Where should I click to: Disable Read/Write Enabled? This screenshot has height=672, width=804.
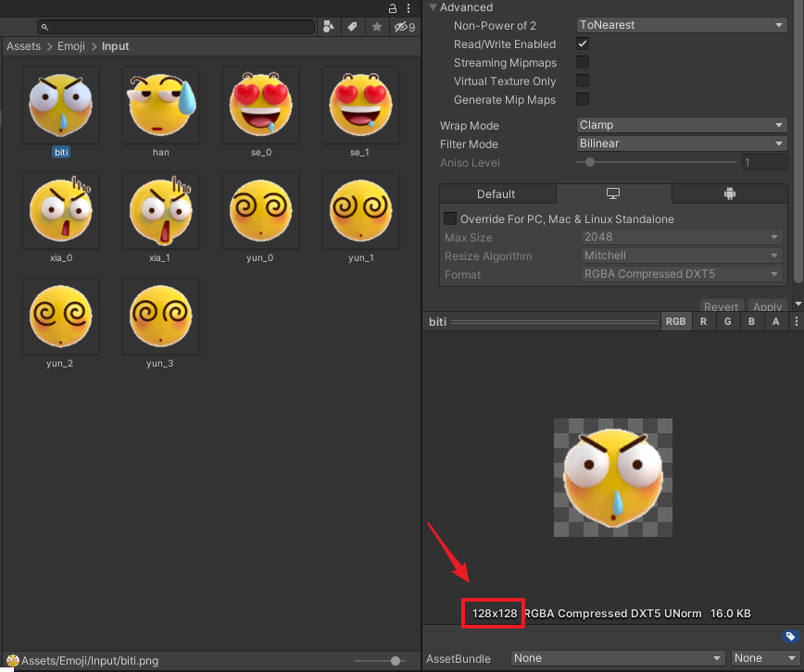(582, 44)
